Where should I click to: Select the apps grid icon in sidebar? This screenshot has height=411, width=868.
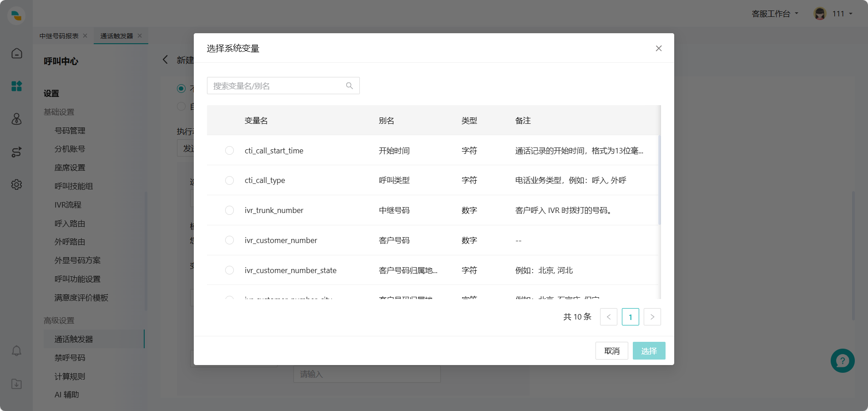(x=16, y=86)
